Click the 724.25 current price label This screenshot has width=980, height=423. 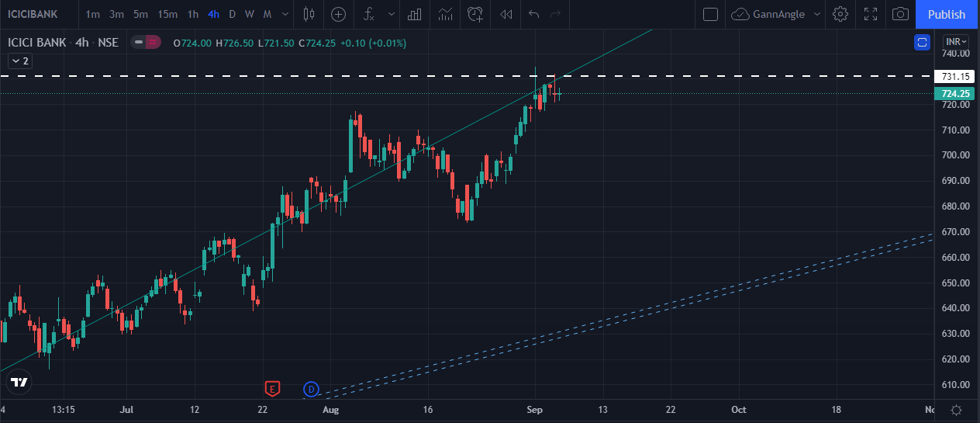(954, 94)
